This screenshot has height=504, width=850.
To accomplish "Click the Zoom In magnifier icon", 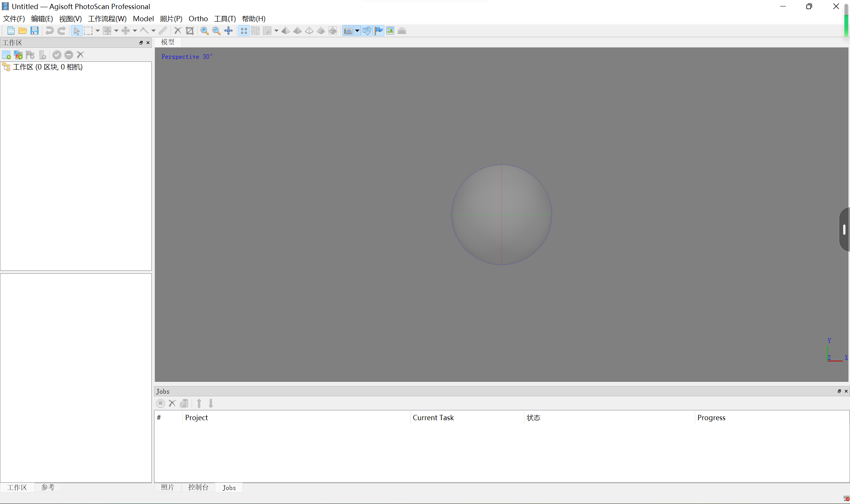I will click(x=205, y=31).
